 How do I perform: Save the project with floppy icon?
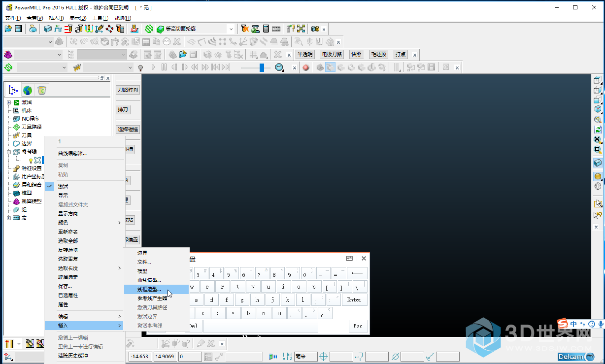click(x=18, y=29)
